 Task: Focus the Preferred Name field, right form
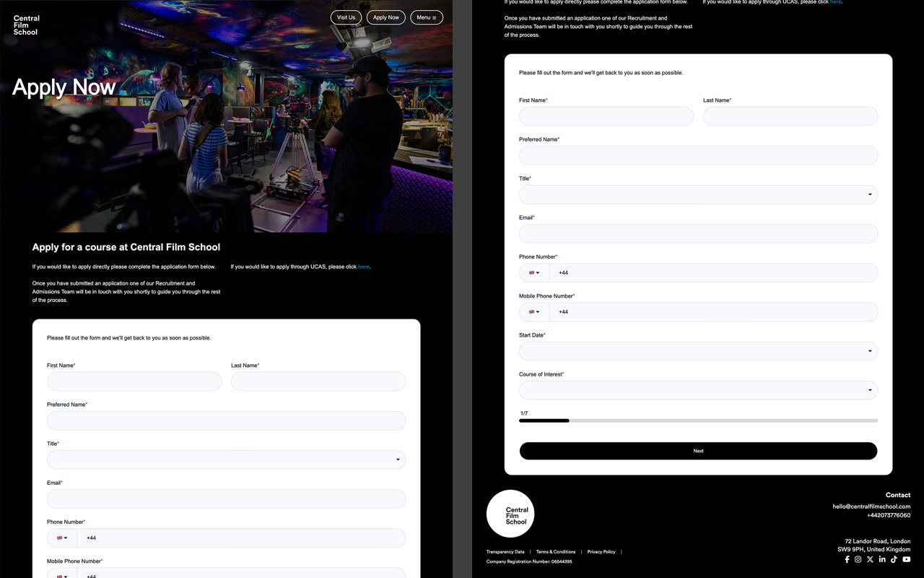pos(698,155)
